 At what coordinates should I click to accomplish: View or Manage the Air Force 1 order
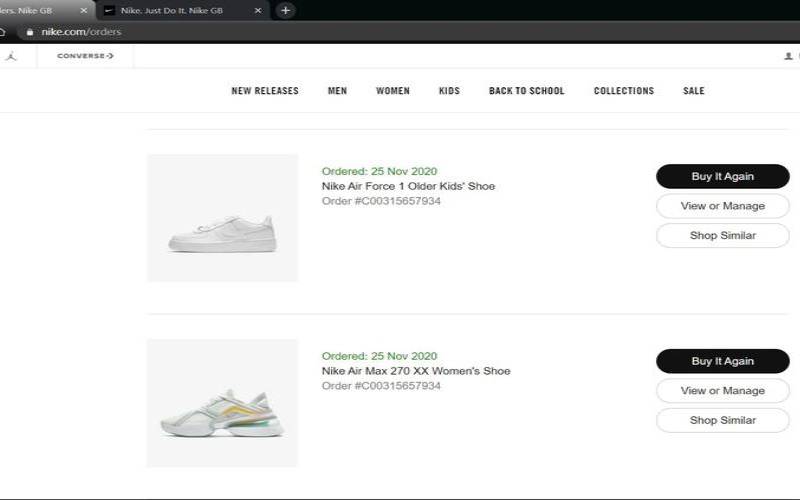coord(722,206)
